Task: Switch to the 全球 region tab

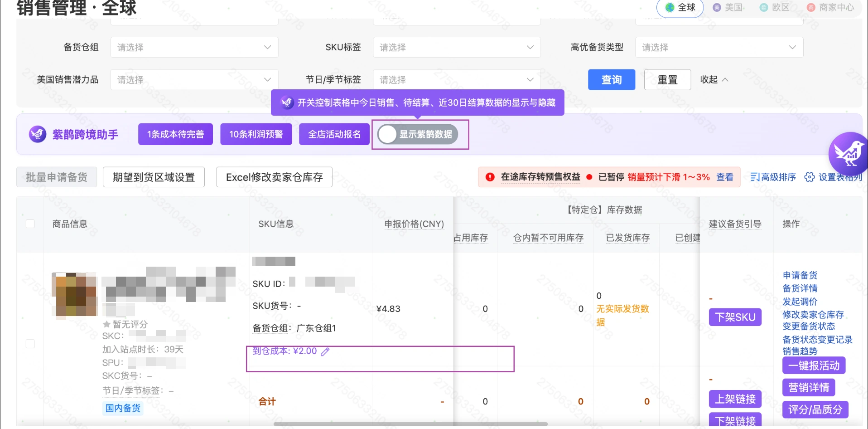Action: (x=680, y=8)
